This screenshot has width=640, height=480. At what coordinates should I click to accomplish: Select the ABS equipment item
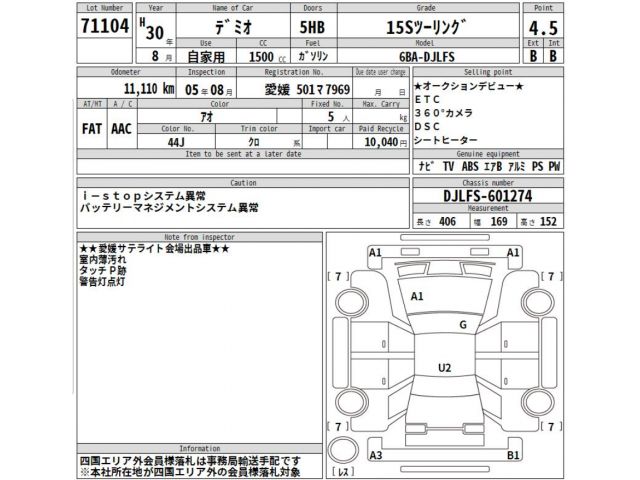470,166
